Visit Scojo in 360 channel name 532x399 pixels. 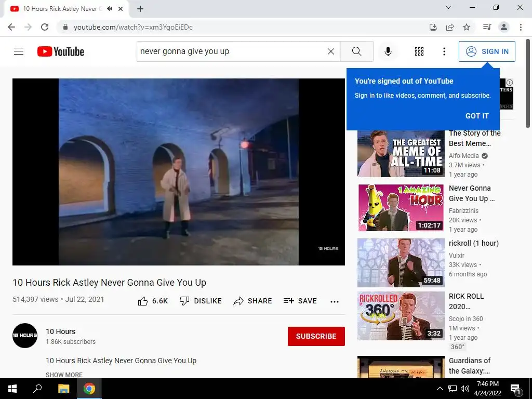pyautogui.click(x=466, y=318)
